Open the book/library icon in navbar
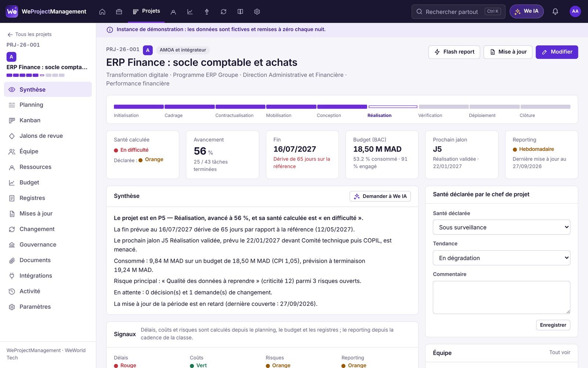Screen dimensions: 588x368 click(240, 11)
